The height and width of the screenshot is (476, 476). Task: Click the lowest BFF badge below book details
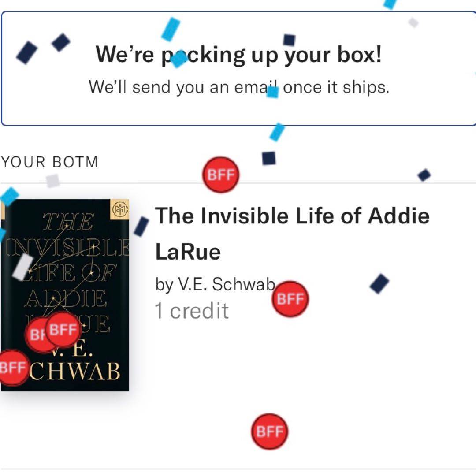tap(269, 431)
